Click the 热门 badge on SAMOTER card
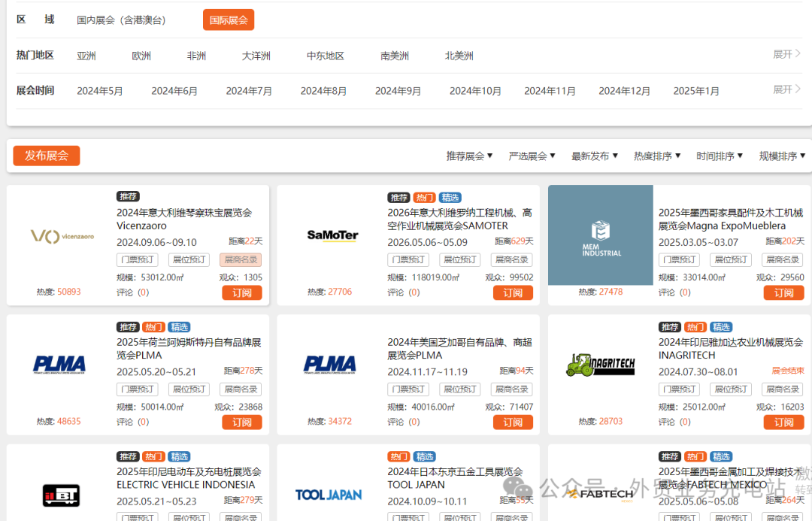The height and width of the screenshot is (521, 812). pyautogui.click(x=424, y=198)
